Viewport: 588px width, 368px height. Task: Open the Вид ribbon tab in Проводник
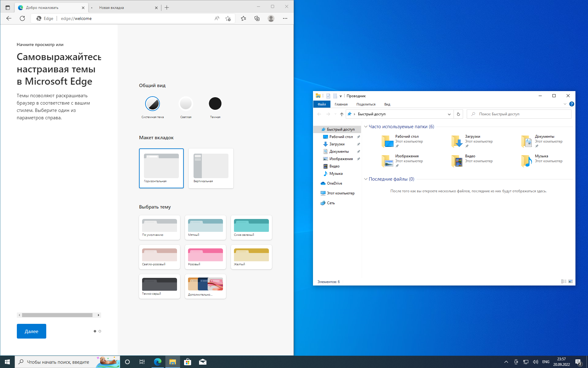[387, 104]
